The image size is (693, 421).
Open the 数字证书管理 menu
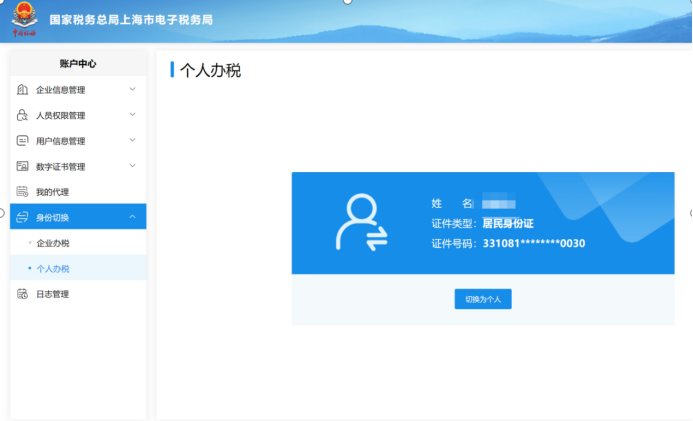coord(78,167)
